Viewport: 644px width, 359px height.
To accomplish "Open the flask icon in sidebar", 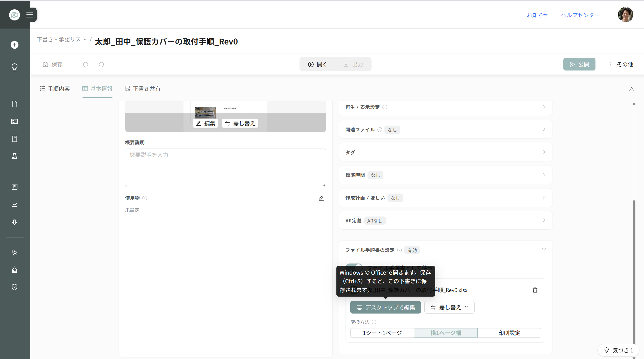I will click(15, 156).
